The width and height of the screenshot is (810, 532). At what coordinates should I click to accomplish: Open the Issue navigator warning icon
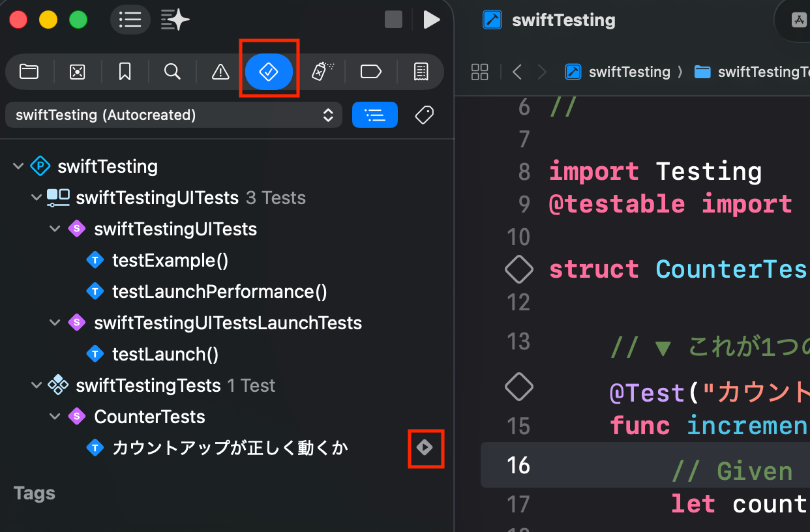pos(220,72)
